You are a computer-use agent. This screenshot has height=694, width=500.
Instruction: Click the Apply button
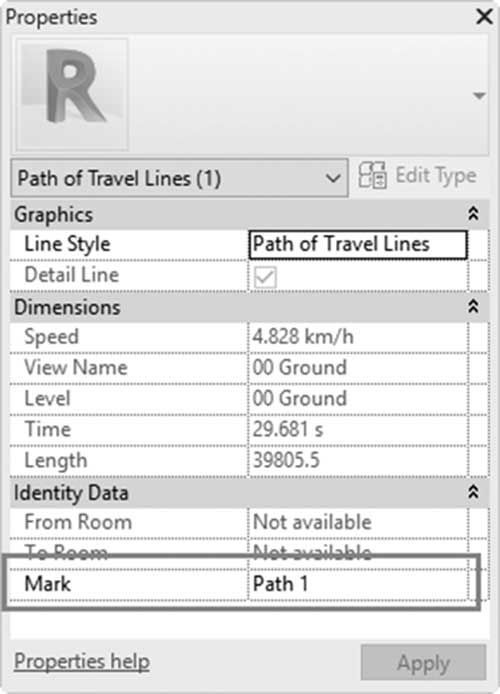click(423, 663)
